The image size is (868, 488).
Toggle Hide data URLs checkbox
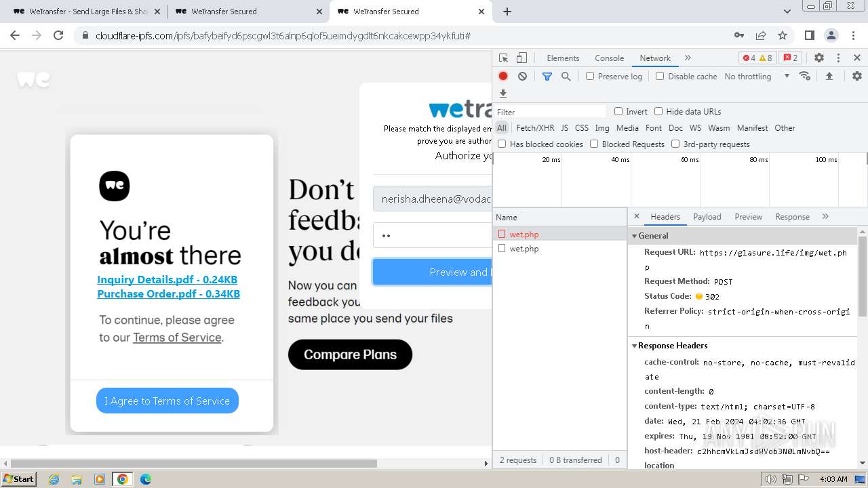[x=658, y=111]
